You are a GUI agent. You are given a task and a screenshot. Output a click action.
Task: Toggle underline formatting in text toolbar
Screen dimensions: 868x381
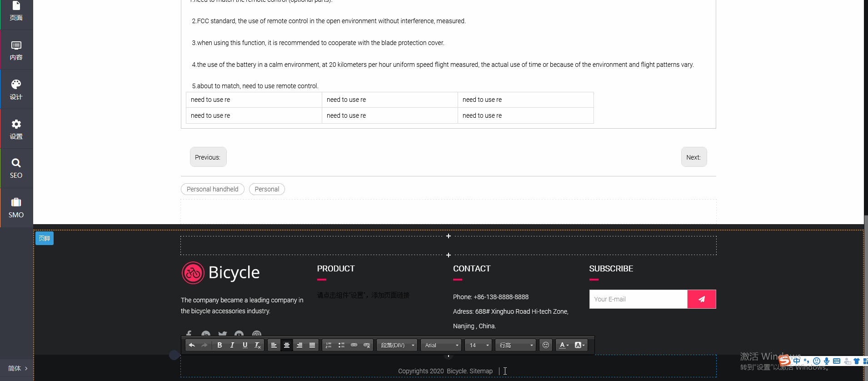tap(245, 346)
